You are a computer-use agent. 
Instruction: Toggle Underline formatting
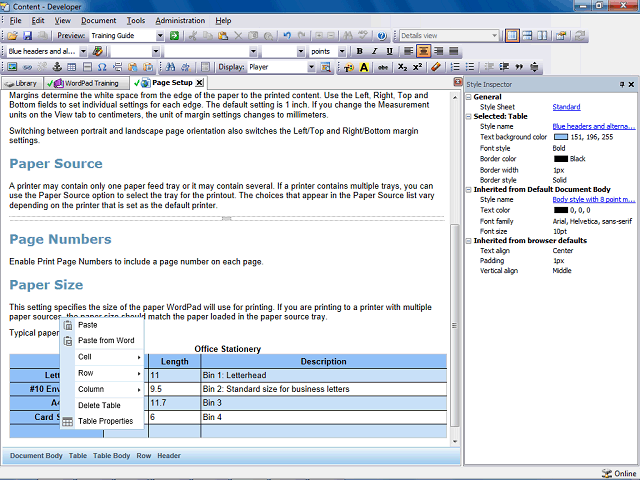point(389,51)
